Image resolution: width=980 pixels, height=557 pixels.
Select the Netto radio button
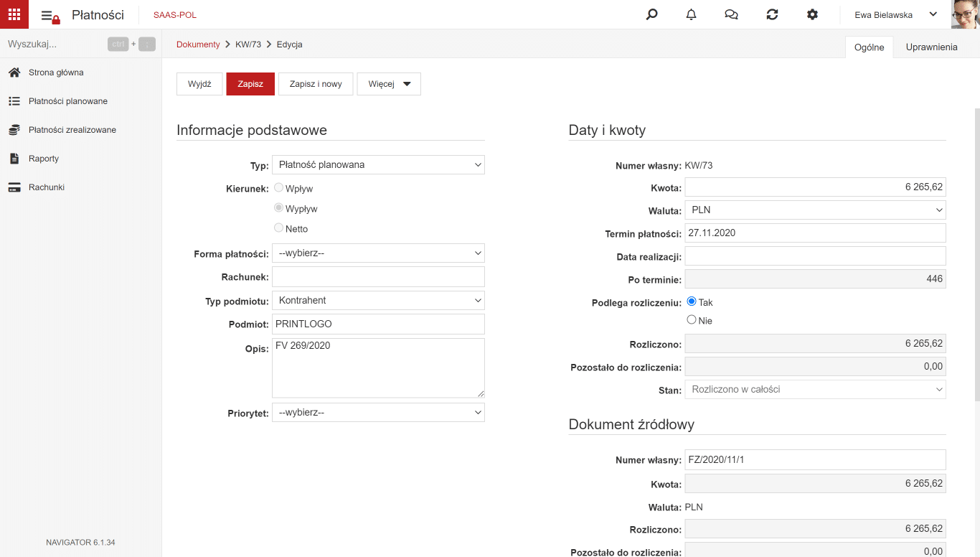tap(278, 228)
